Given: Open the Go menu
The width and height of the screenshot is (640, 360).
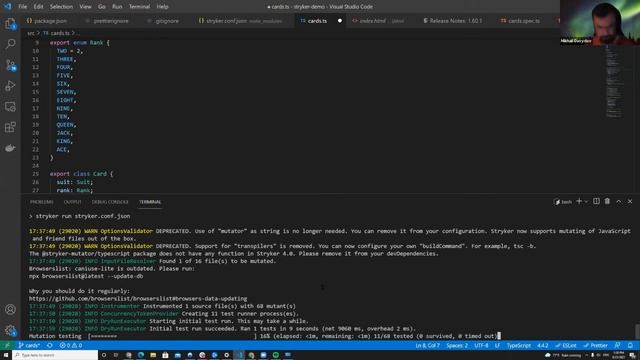Looking at the screenshot, I should tap(102, 7).
